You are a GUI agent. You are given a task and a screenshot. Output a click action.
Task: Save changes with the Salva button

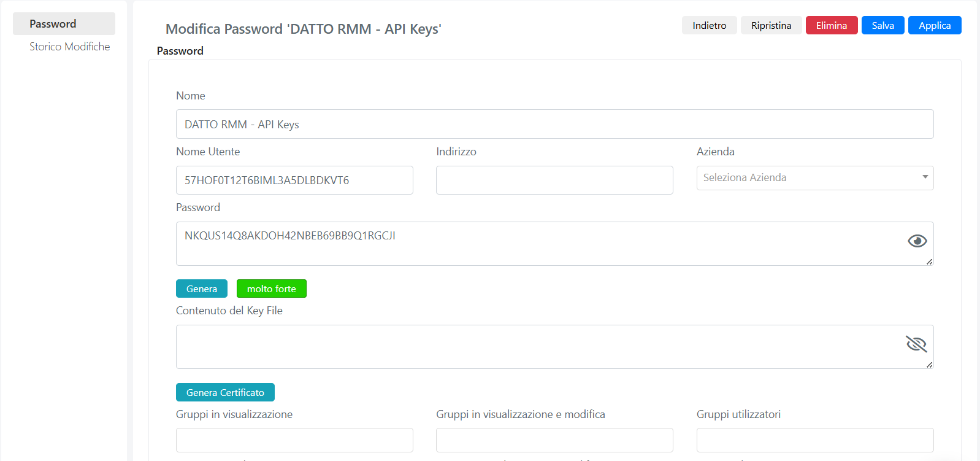pos(883,25)
